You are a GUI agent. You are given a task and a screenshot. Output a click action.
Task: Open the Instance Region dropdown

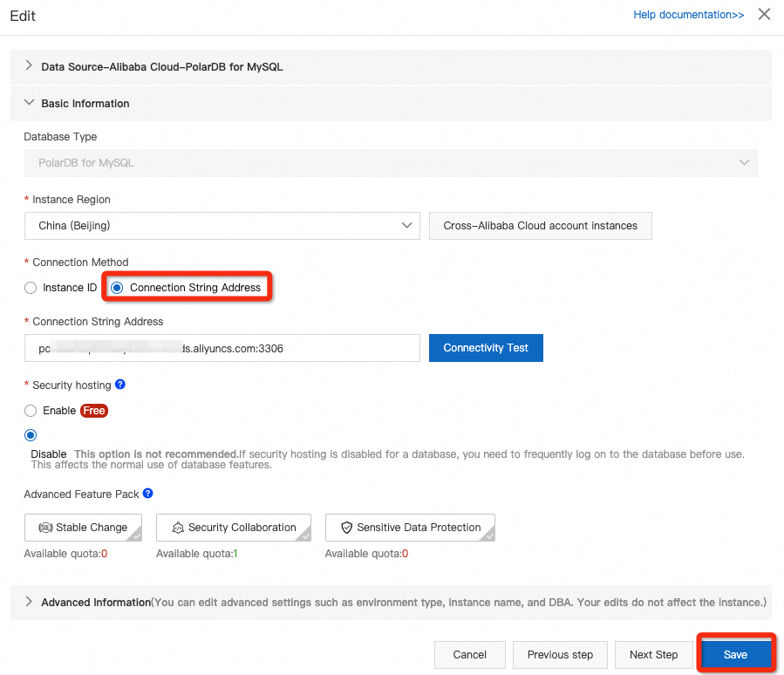222,226
